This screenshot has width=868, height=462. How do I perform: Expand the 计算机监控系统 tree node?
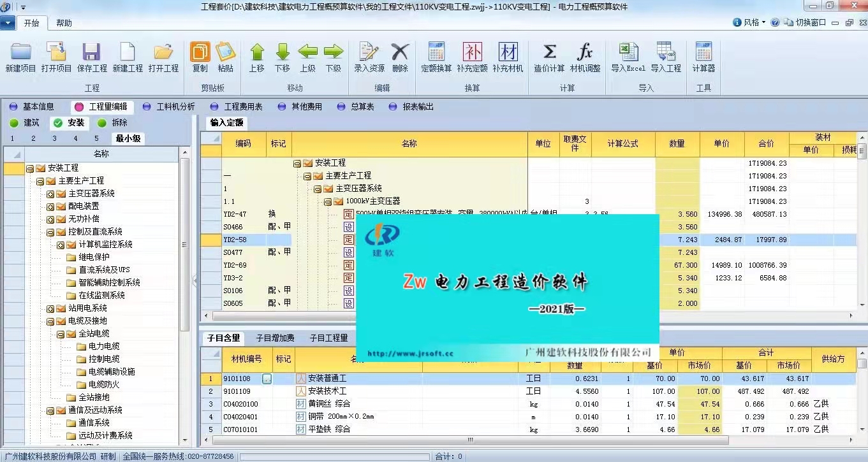[60, 245]
